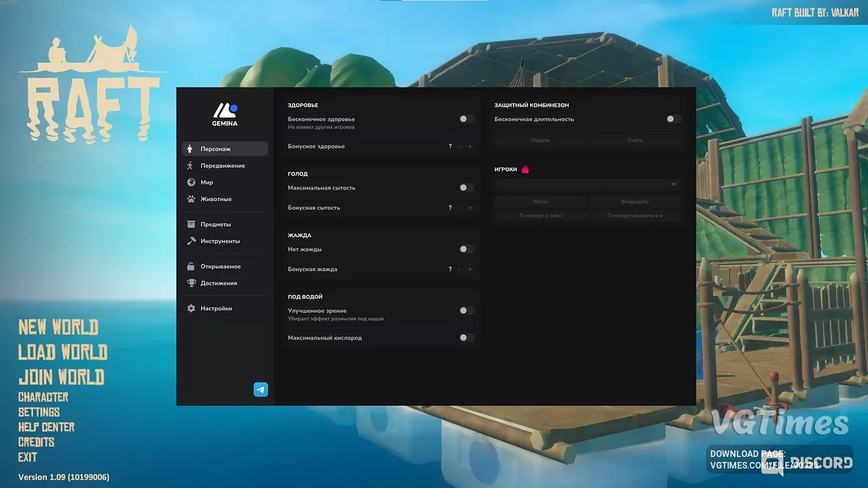Open the Игроки player dropdown

click(588, 184)
